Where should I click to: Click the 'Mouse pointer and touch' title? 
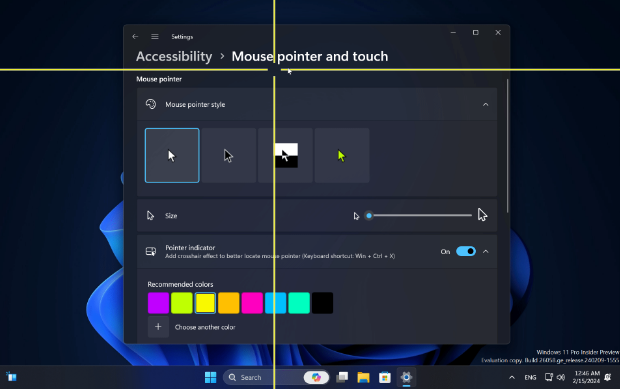310,56
